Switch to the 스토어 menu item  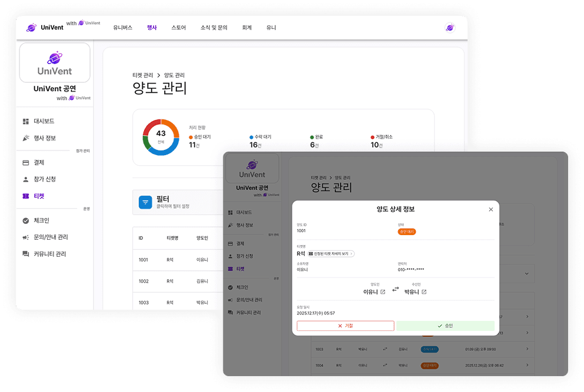(178, 27)
